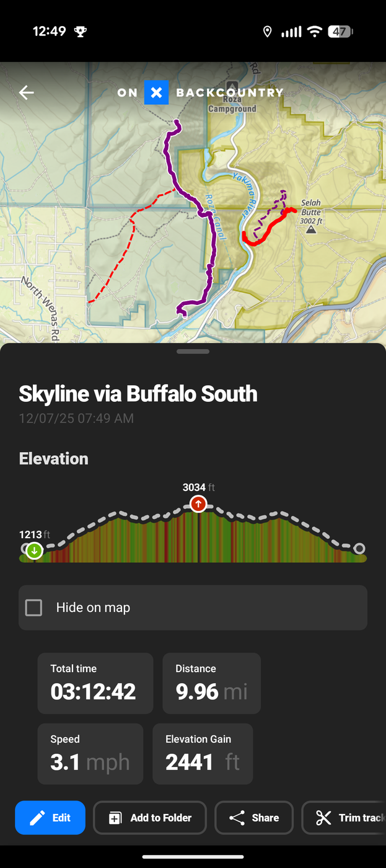Tap the Total time stat card
This screenshot has width=386, height=868.
(x=95, y=683)
